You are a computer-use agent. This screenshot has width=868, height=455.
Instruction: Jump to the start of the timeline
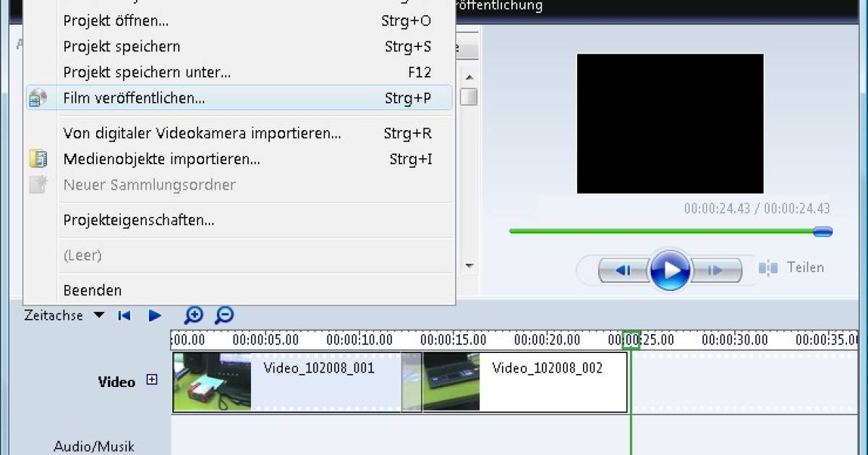[x=124, y=315]
